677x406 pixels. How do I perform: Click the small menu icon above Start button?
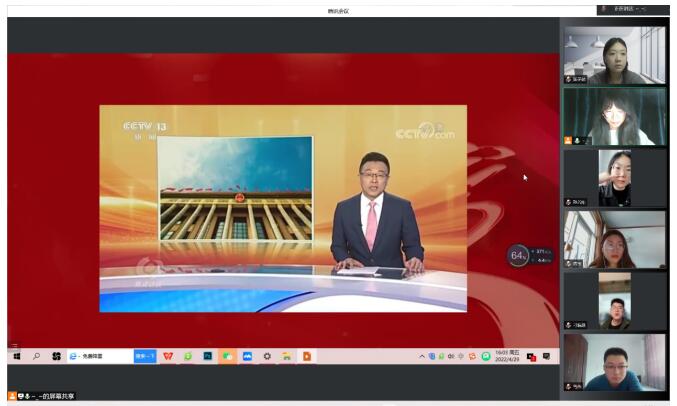click(x=14, y=346)
